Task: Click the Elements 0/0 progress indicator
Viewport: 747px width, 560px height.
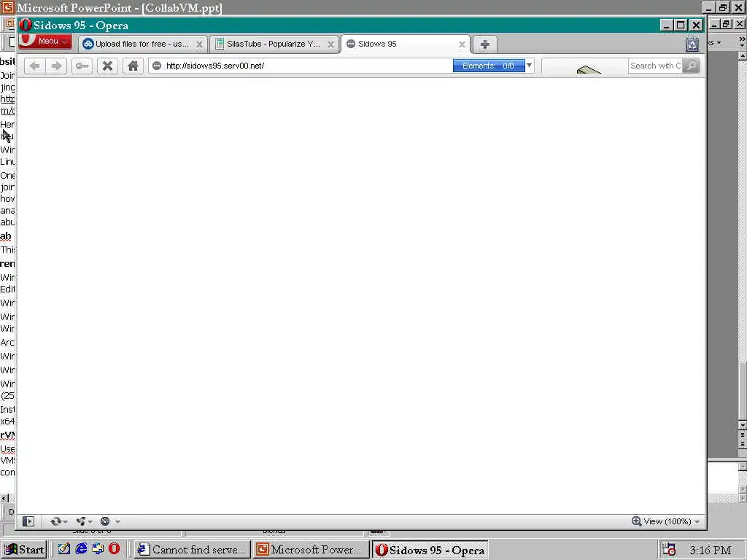Action: 489,66
